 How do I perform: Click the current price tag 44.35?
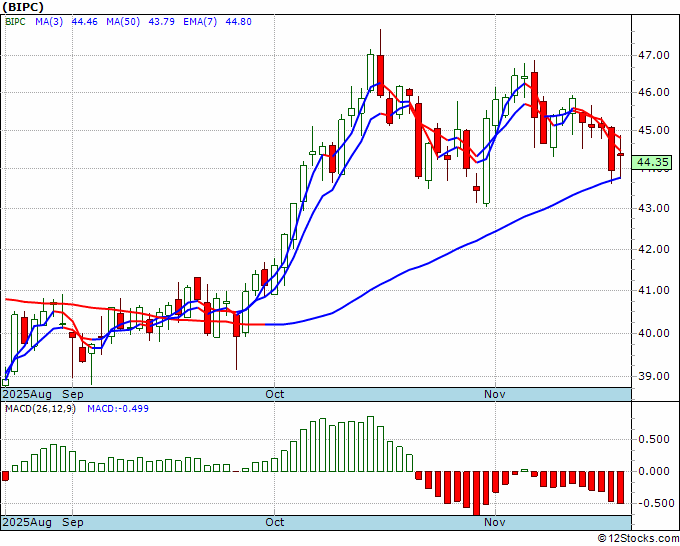(652, 163)
